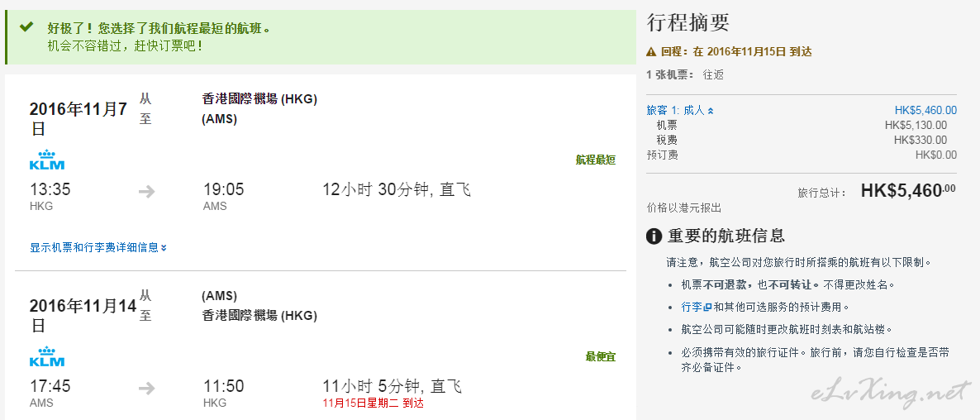Image resolution: width=980 pixels, height=420 pixels.
Task: Click the external link icon next to 行李
Action: [x=707, y=307]
